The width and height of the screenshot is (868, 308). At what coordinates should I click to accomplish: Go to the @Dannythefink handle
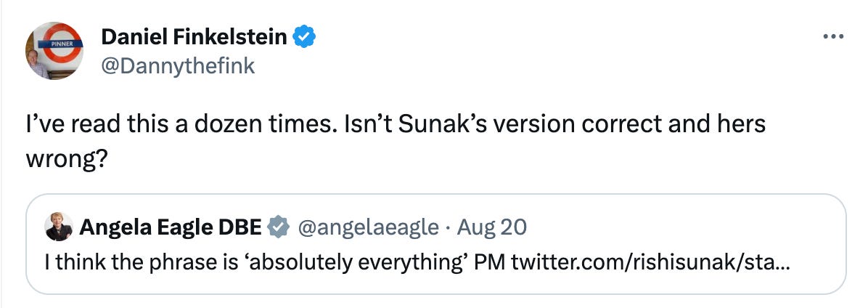pos(178,65)
